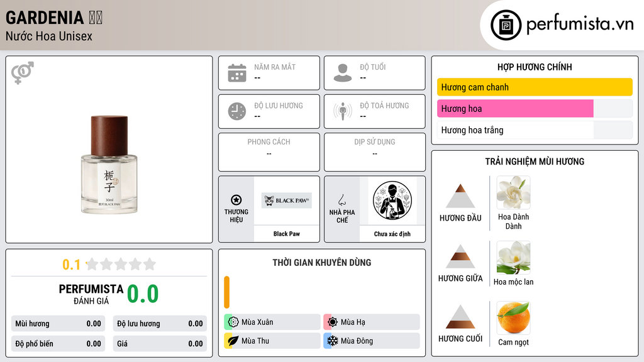Screen dimensions: 644x362
Task: Click the Trải nghiệm mùi hương heading
Action: pos(535,162)
